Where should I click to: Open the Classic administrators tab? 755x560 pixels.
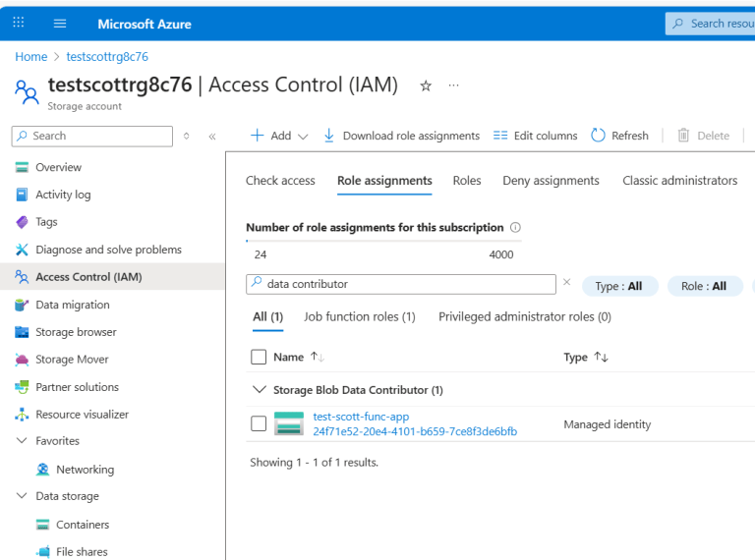(x=680, y=181)
